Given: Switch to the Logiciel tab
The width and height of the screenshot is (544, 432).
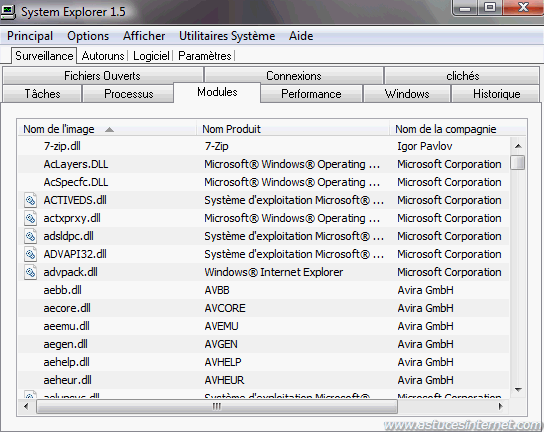Looking at the screenshot, I should tap(151, 56).
